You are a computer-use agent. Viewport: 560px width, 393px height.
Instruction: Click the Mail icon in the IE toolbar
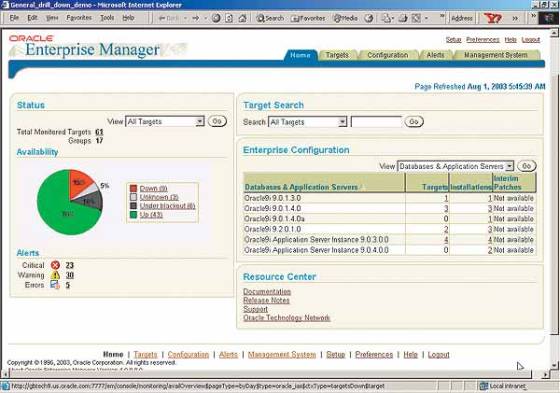(386, 18)
